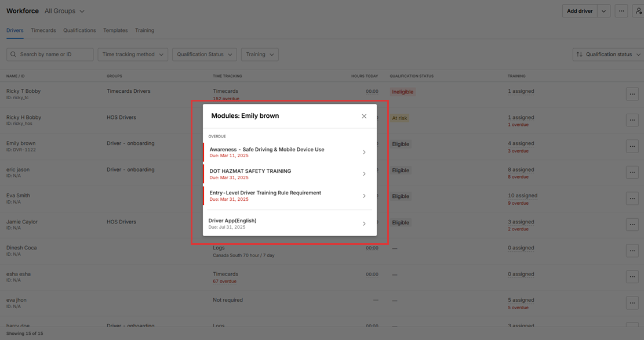Image resolution: width=644 pixels, height=340 pixels.
Task: Close the Modules: Emily brown dialog
Action: [x=364, y=116]
